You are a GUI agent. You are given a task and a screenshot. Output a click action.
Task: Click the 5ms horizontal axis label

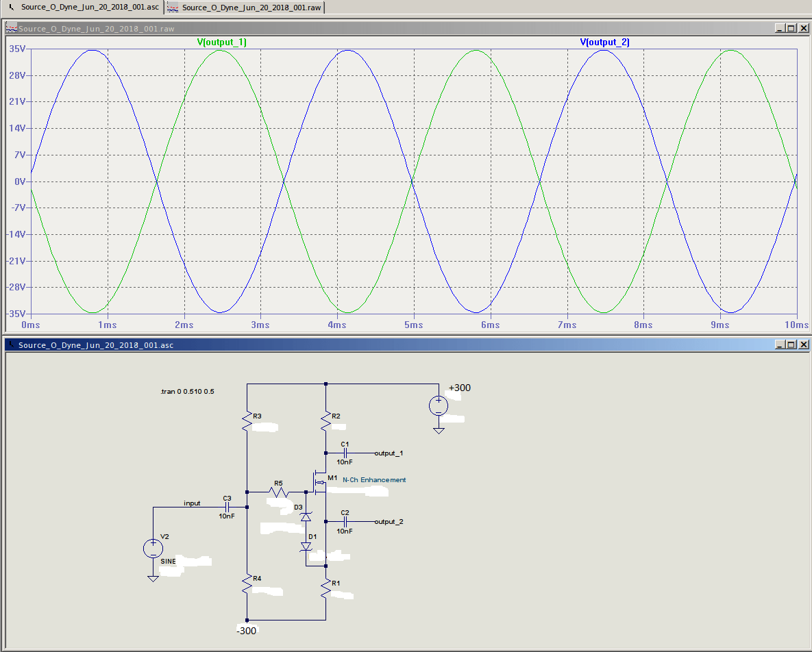(414, 325)
